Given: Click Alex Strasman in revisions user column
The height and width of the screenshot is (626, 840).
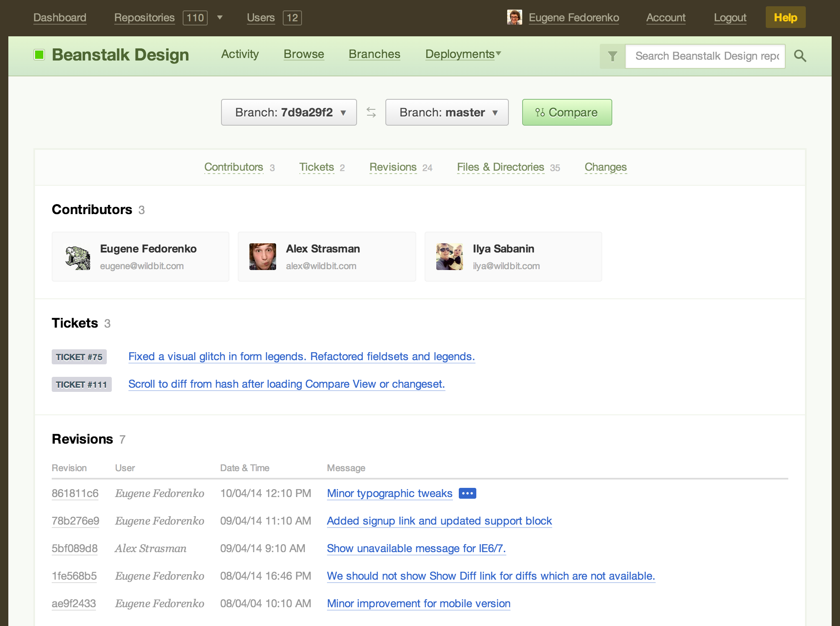Looking at the screenshot, I should coord(151,548).
